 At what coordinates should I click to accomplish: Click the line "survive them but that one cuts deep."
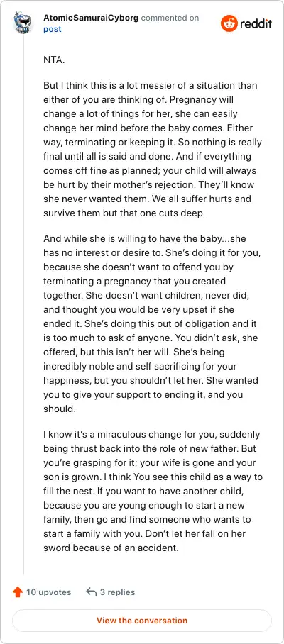pos(126,214)
